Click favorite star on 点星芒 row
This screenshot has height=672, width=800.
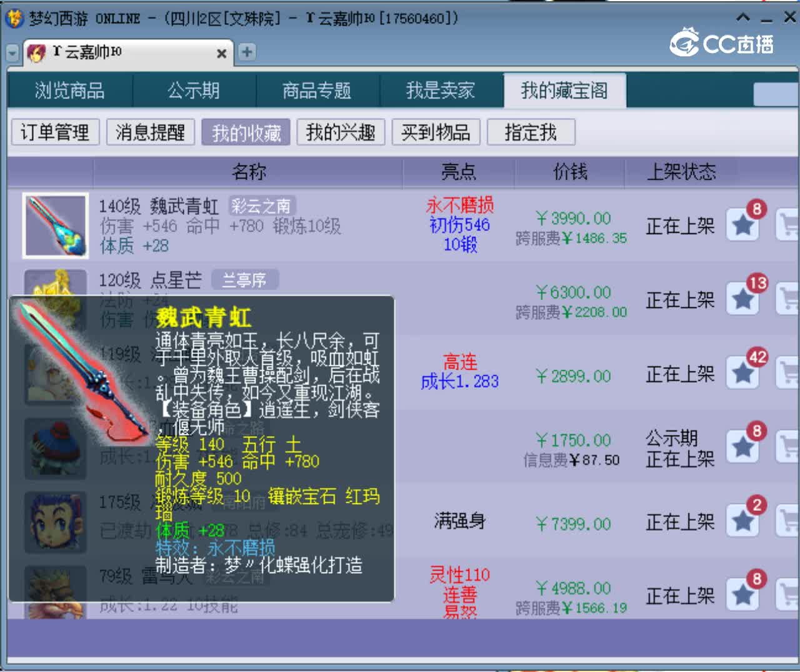tap(742, 300)
